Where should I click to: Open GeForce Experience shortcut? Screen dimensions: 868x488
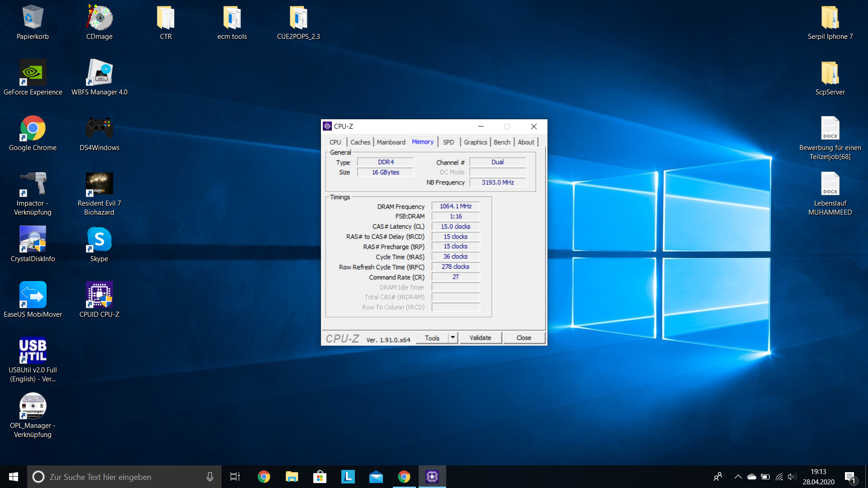click(33, 73)
